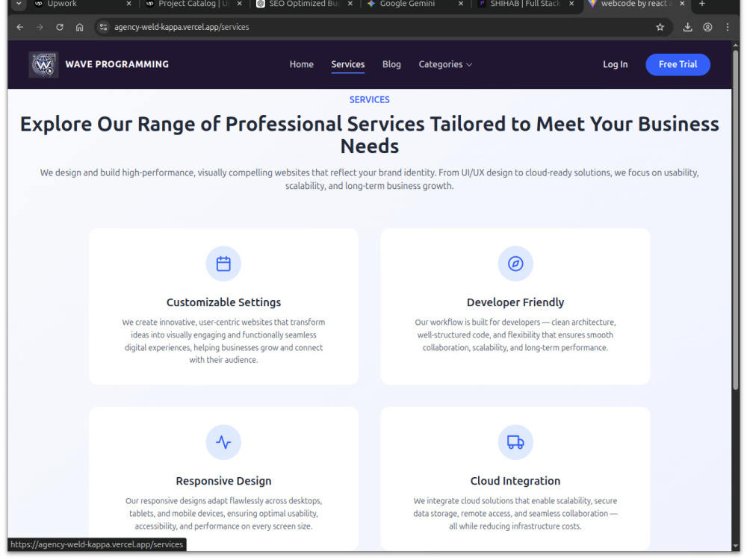
Task: Click the Cloud Integration card heading
Action: pyautogui.click(x=515, y=481)
